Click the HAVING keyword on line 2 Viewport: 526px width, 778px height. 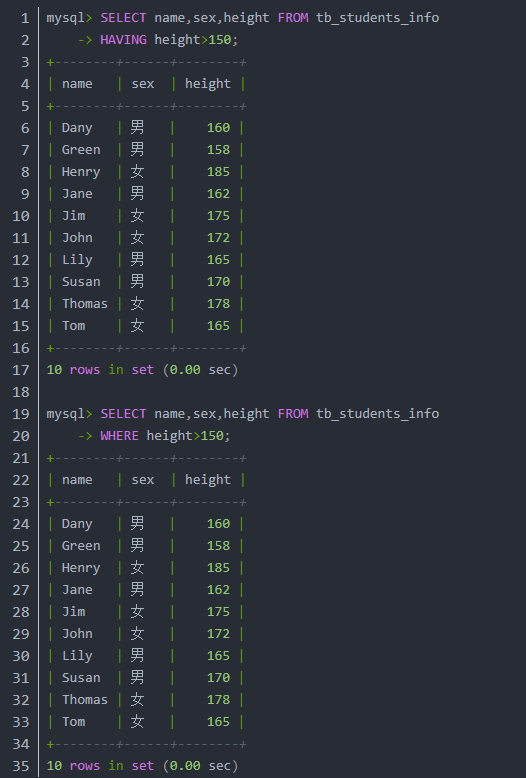click(123, 40)
